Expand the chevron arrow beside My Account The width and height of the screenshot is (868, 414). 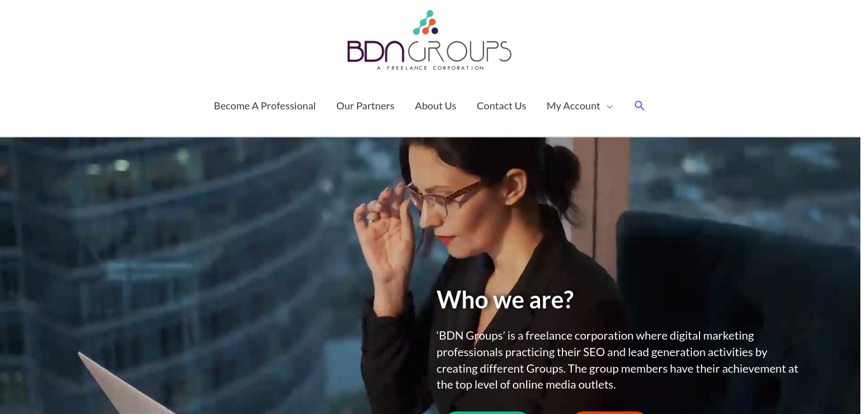609,106
